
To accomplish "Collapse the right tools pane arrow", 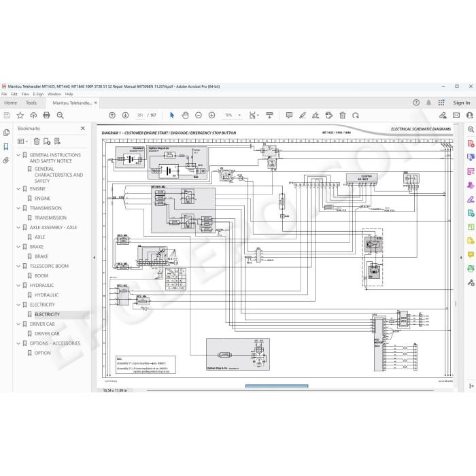I will pyautogui.click(x=461, y=258).
